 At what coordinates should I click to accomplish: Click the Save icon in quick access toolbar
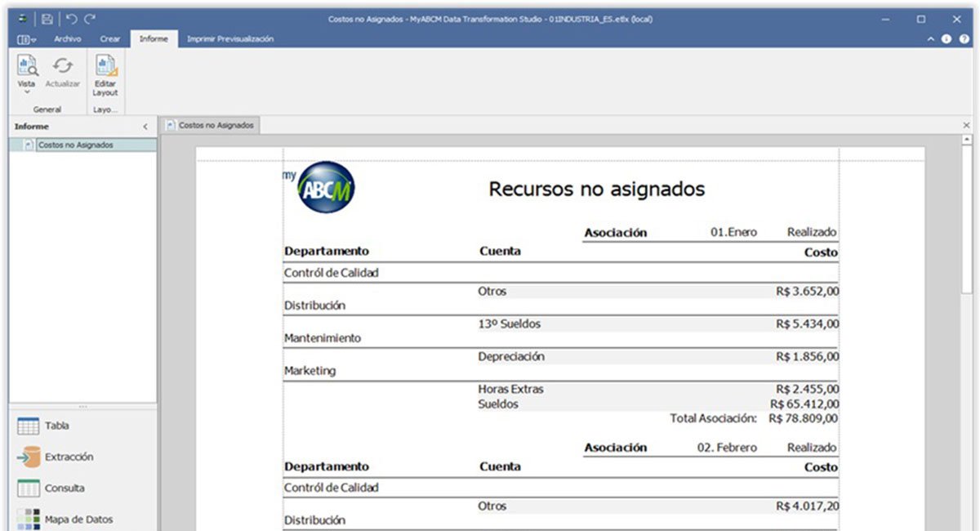47,18
